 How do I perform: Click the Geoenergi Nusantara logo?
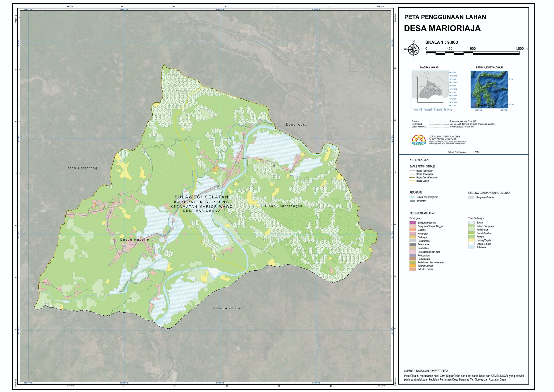419,140
